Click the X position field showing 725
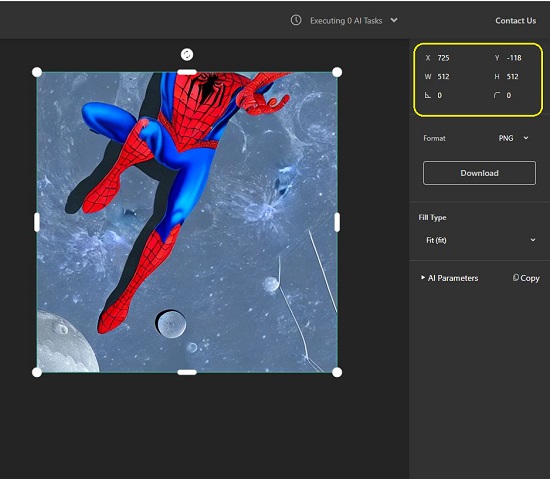 click(443, 58)
